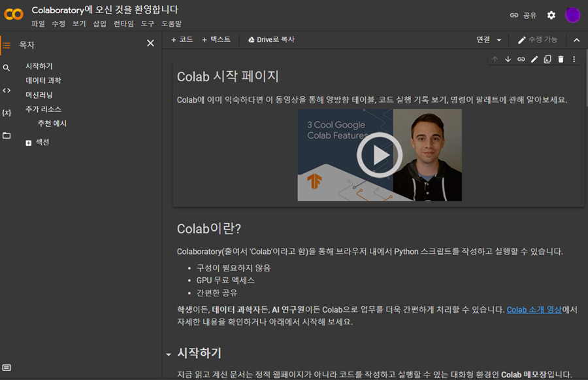Open the terminal icon at sidebar bottom
This screenshot has height=380, width=588.
(7, 368)
